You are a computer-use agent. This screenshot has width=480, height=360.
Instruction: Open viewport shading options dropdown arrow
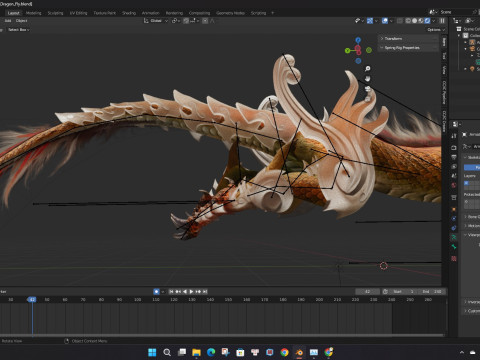click(x=434, y=21)
